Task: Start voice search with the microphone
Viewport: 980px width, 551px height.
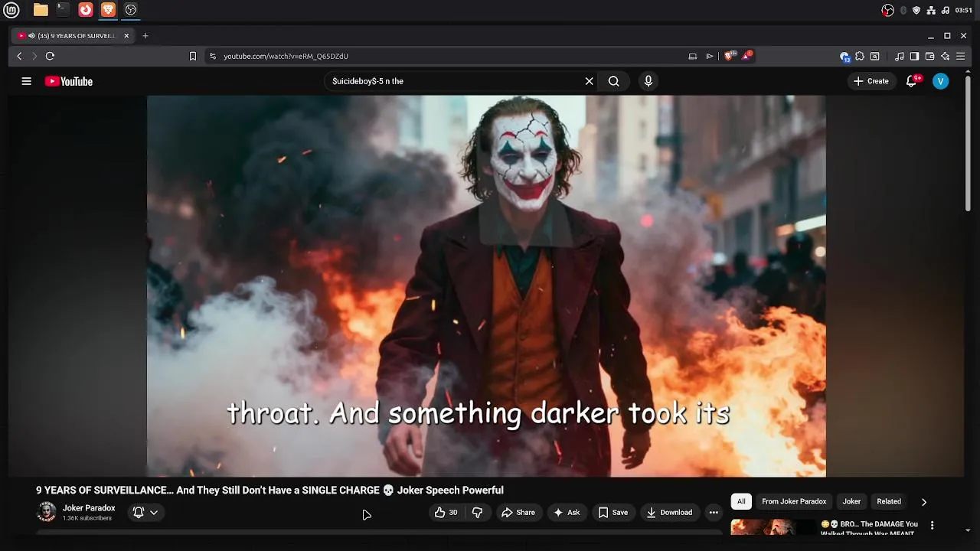Action: click(x=648, y=81)
